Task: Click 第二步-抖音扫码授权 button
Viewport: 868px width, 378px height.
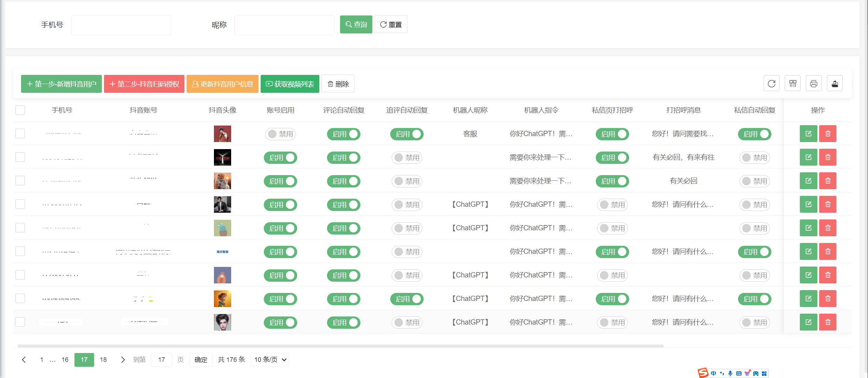Action: (x=144, y=84)
